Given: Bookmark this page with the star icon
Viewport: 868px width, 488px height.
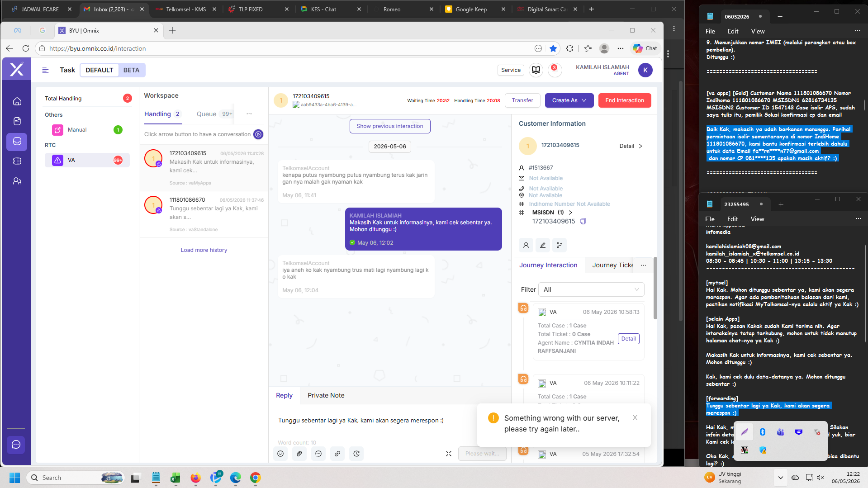Looking at the screenshot, I should pos(553,48).
